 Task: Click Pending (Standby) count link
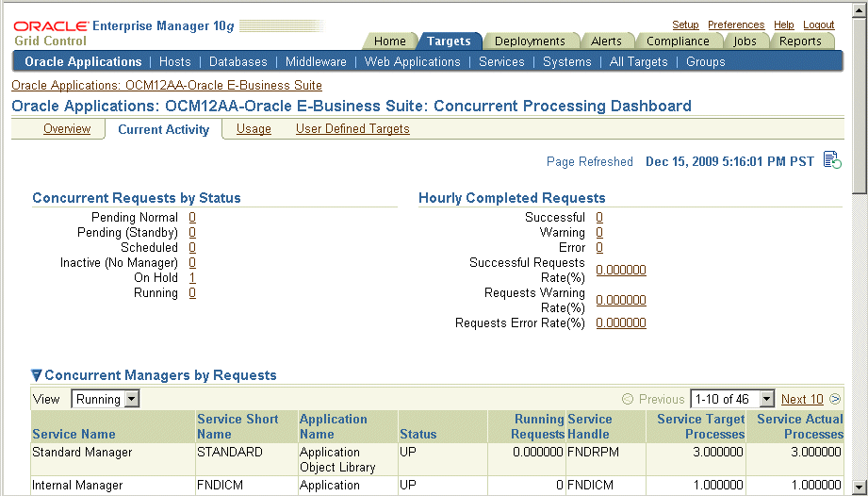point(192,233)
